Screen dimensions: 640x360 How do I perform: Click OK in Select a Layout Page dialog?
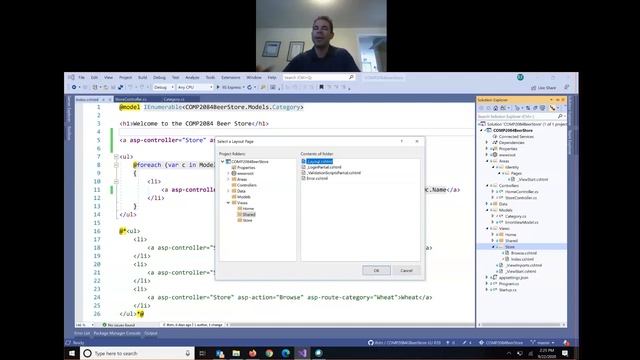pyautogui.click(x=376, y=270)
